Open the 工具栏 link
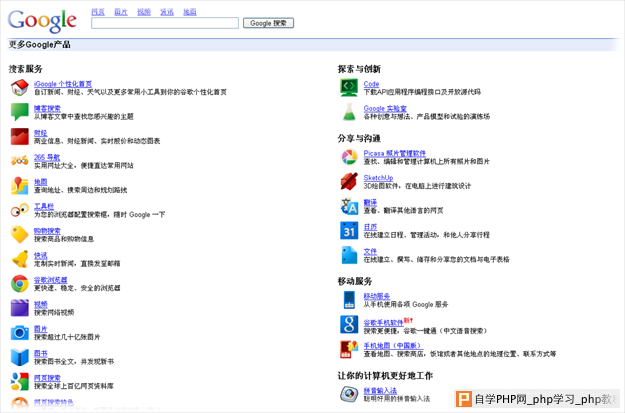 (44, 206)
